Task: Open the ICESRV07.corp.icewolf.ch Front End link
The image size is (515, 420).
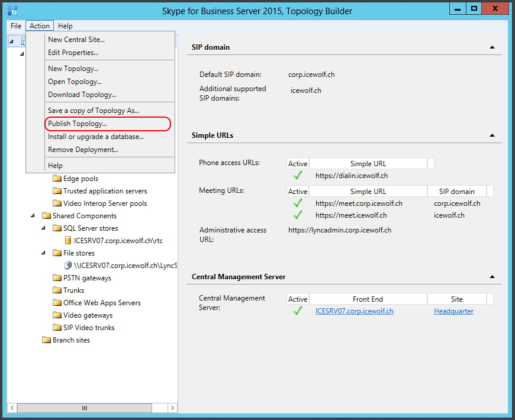Action: click(x=354, y=311)
